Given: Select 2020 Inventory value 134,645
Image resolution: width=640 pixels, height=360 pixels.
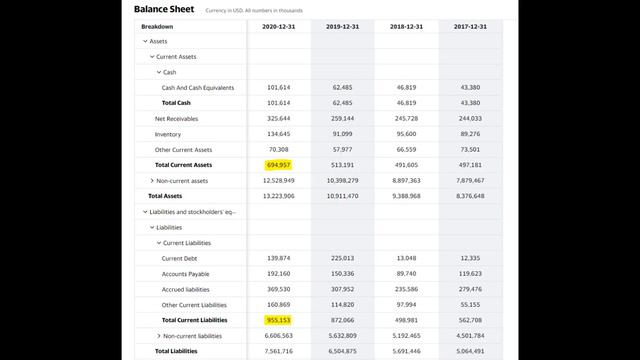Looking at the screenshot, I should click(278, 134).
